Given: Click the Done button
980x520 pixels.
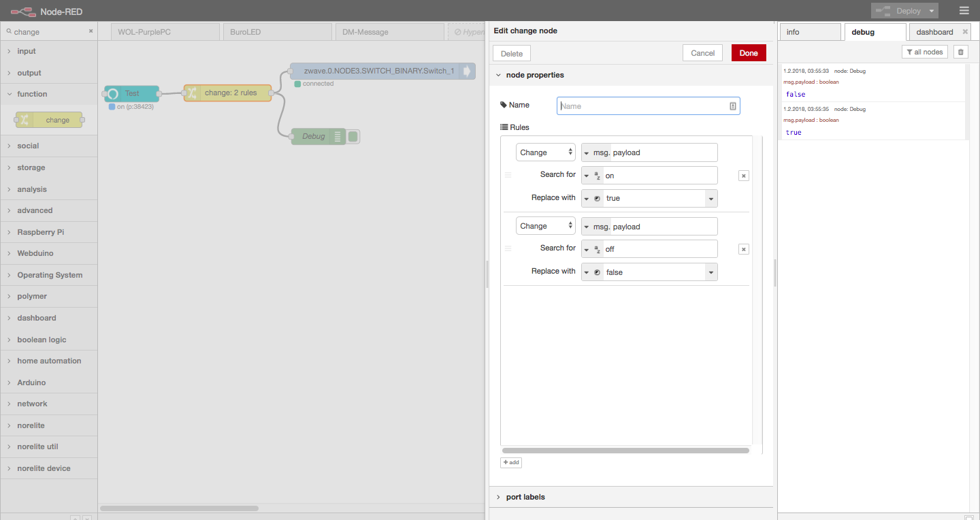Looking at the screenshot, I should pos(749,53).
